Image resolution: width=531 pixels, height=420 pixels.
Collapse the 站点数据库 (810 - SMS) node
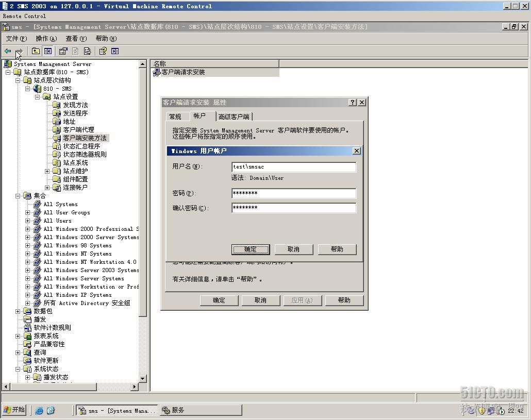point(8,72)
